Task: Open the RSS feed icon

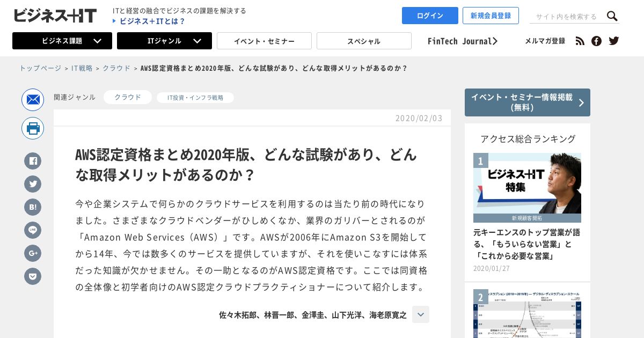Action: tap(580, 41)
